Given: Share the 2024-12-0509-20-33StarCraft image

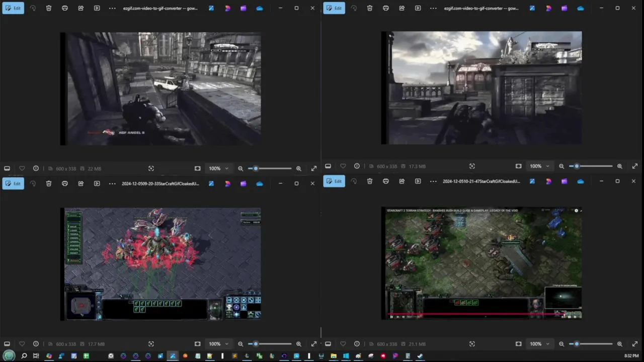Looking at the screenshot, I should click(81, 184).
